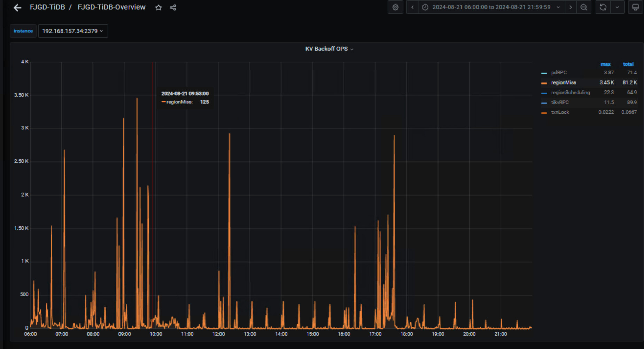
Task: Click the FJGD-TiDB folder breadcrumb
Action: tap(47, 7)
